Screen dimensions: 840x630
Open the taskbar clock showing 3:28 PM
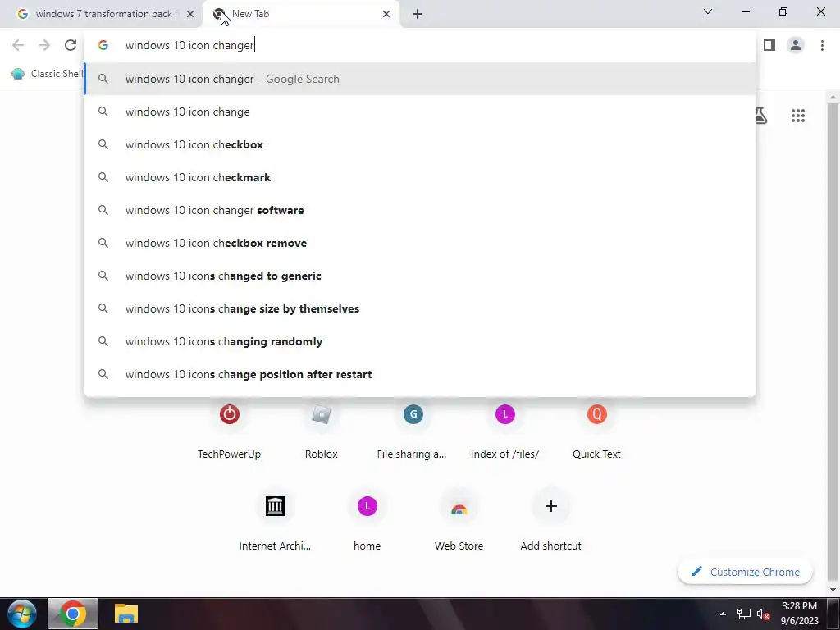click(x=799, y=614)
